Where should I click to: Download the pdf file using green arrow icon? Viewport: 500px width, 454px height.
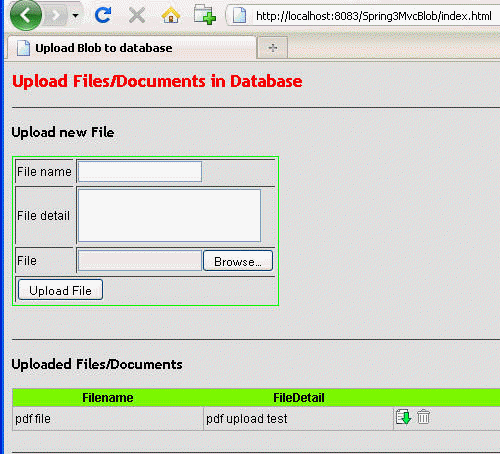[x=403, y=417]
